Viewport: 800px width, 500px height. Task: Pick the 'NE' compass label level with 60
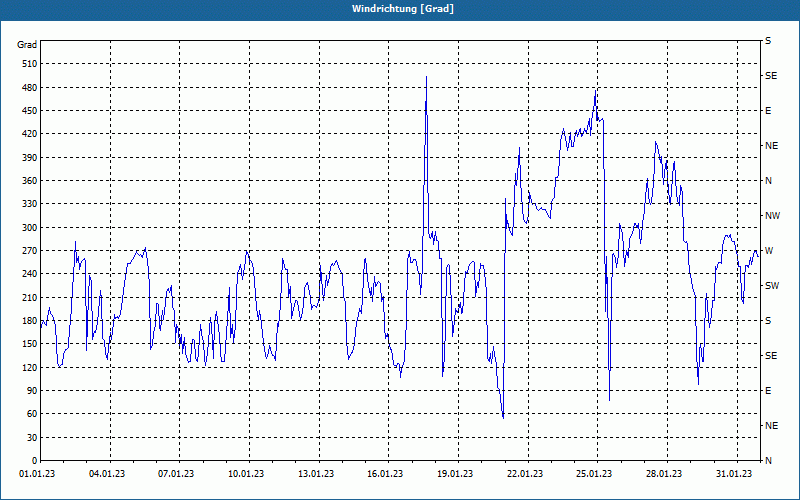click(771, 426)
